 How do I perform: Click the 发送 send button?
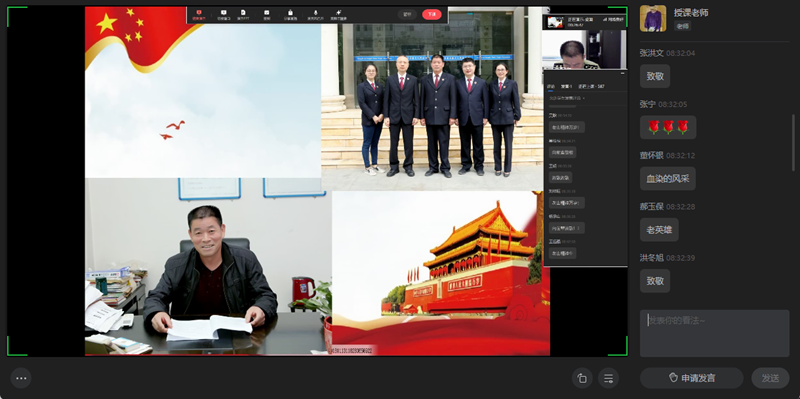tap(770, 378)
